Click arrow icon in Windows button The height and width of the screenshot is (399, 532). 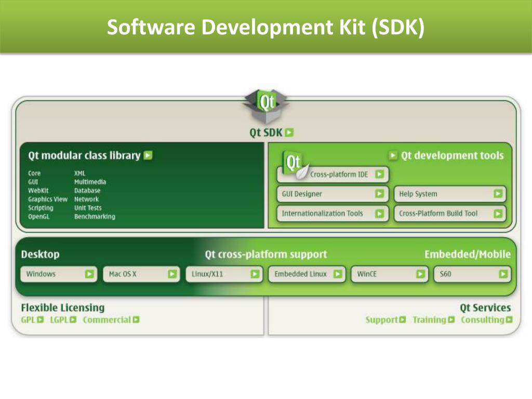[89, 274]
